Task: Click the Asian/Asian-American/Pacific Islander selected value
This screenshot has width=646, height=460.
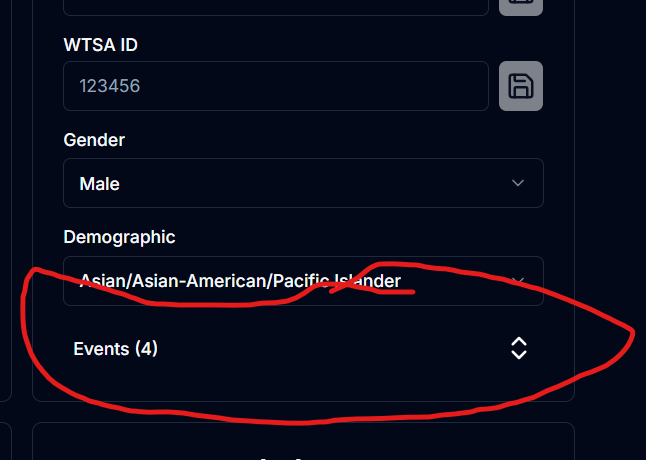Action: 240,281
